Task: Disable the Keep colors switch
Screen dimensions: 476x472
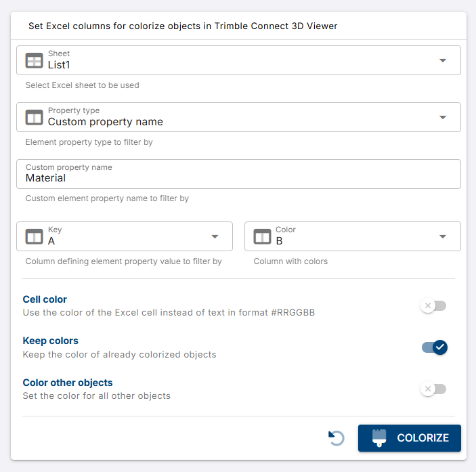Action: (x=434, y=347)
